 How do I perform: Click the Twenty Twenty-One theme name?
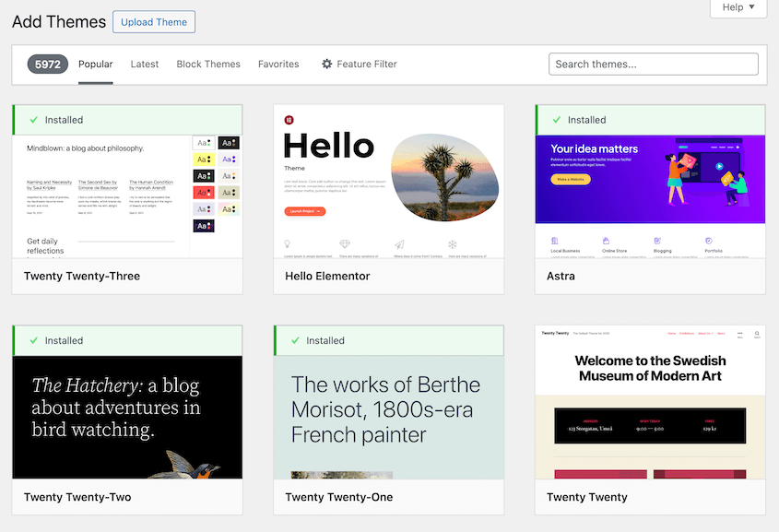339,497
